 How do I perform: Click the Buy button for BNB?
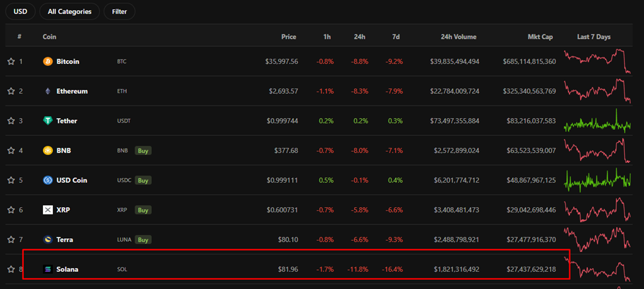pos(143,150)
